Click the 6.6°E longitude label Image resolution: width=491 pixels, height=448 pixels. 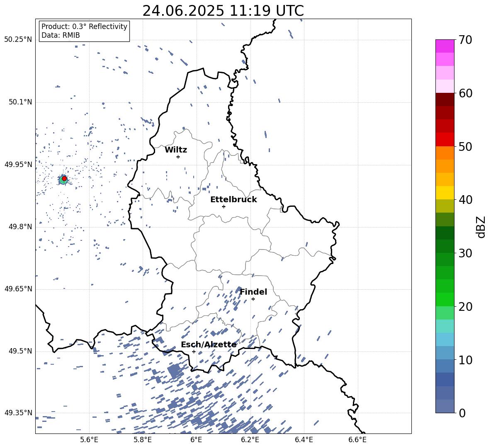357,440
